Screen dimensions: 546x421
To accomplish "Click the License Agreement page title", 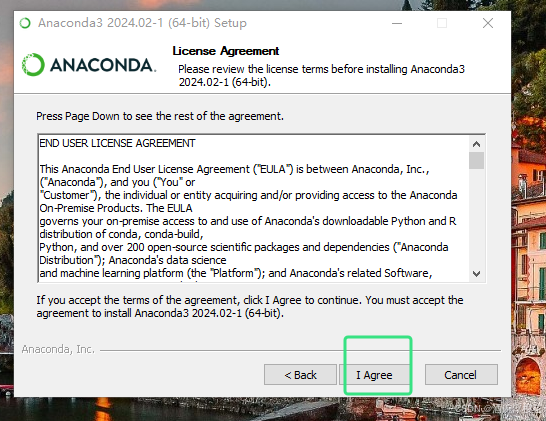I will [x=226, y=51].
